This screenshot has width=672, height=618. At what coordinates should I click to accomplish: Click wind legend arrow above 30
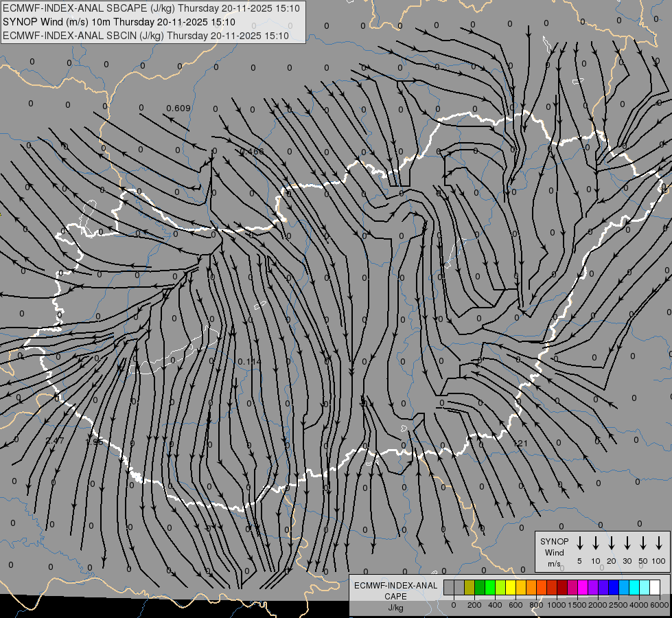tap(627, 543)
